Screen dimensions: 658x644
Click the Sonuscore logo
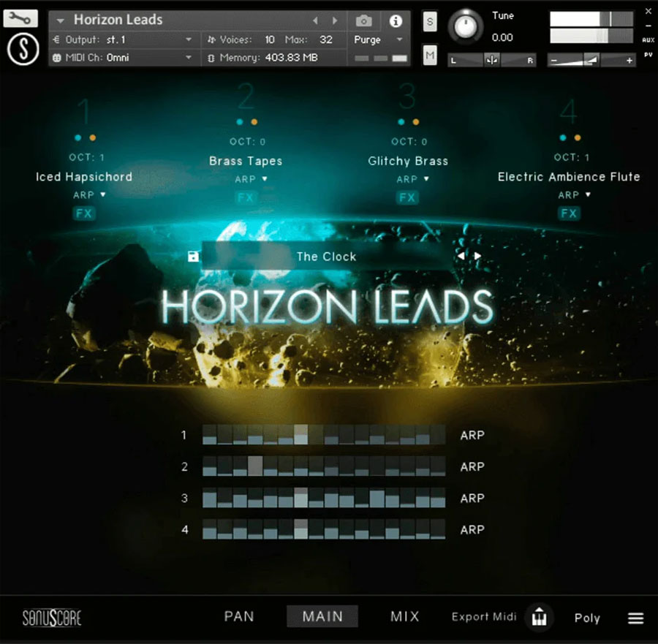coord(50,618)
